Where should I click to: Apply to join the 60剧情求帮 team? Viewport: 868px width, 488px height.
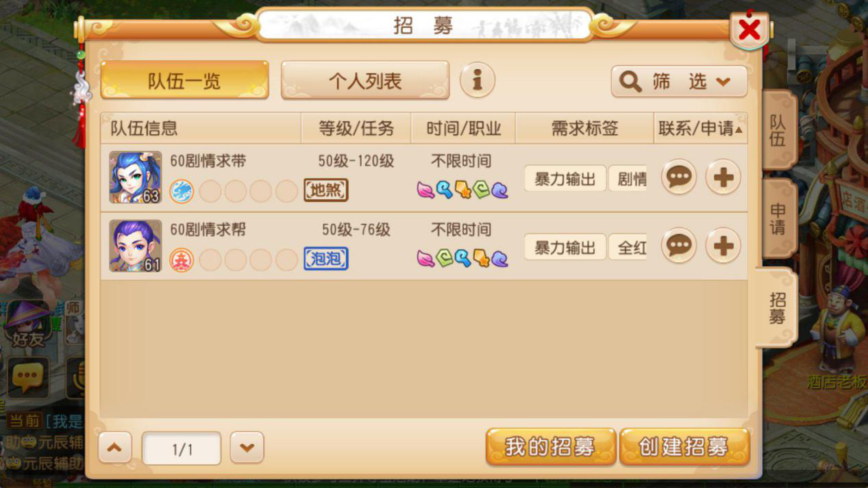pos(723,246)
